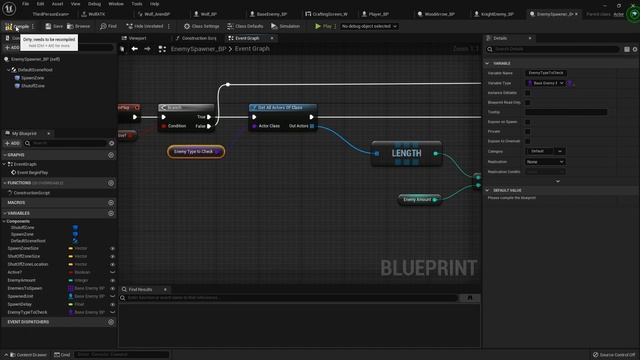640x360 pixels.
Task: Collapse DEFAULT VALUE section
Action: click(487, 191)
